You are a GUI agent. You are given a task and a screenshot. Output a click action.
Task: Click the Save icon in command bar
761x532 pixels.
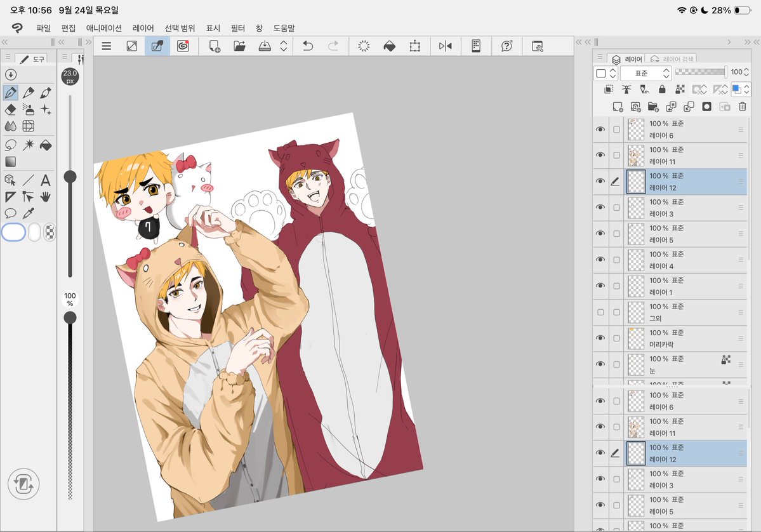(x=265, y=46)
